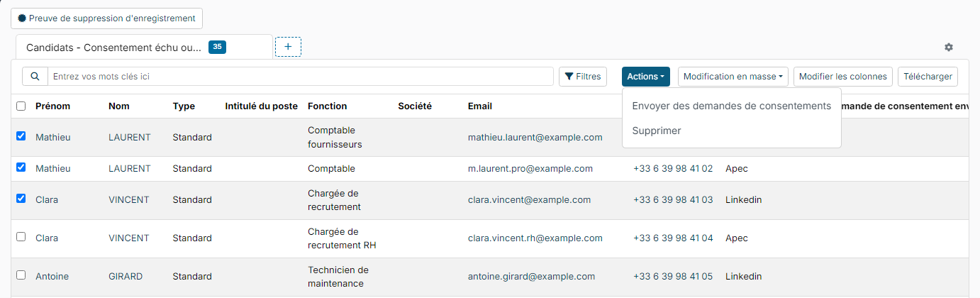Click the Technicien de maintenance cell

[x=338, y=277]
